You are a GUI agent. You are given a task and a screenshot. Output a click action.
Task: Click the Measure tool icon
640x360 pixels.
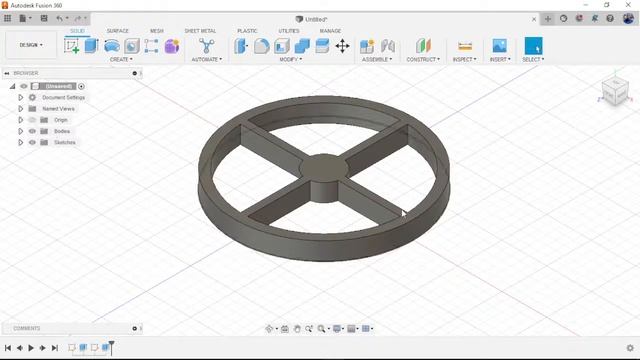pyautogui.click(x=465, y=46)
